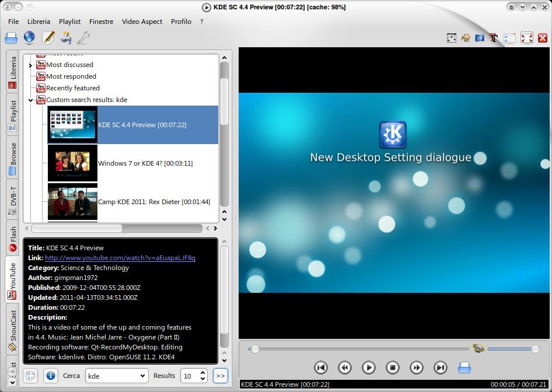Open the DVB-T side tab
The image size is (552, 392).
click(13, 200)
